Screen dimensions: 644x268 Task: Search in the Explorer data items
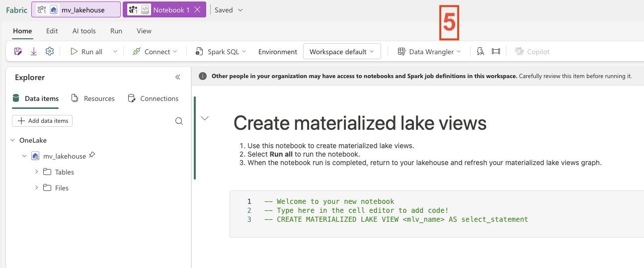point(179,121)
